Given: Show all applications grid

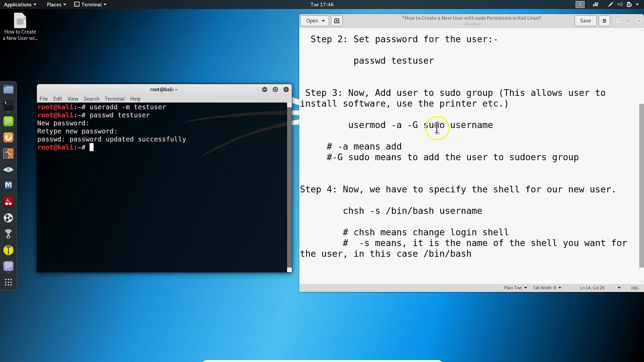Looking at the screenshot, I should click(8, 282).
